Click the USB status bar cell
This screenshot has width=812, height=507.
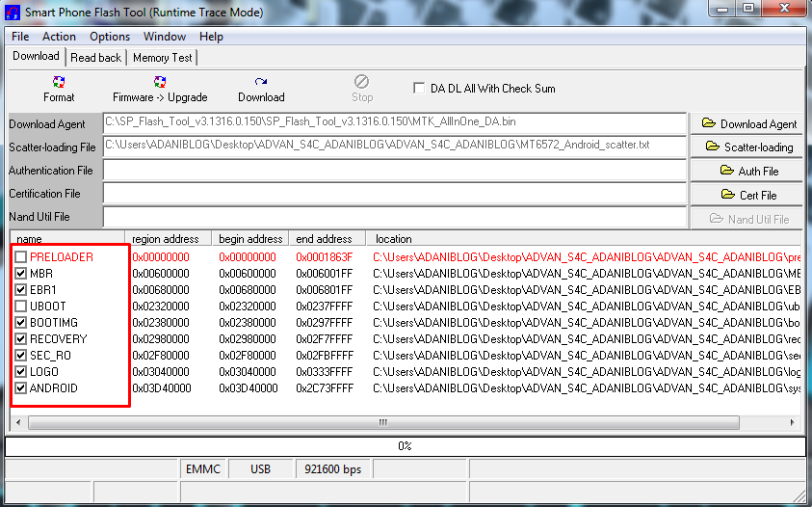[260, 469]
